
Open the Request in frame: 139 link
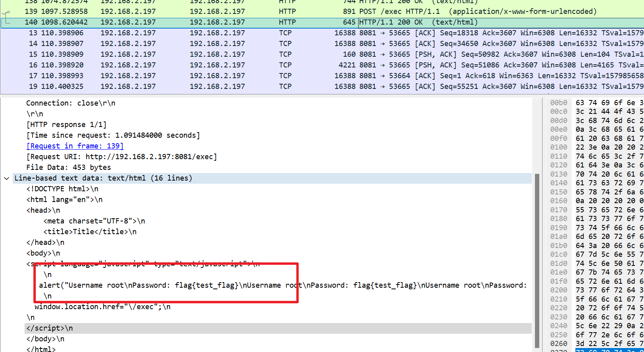(75, 146)
